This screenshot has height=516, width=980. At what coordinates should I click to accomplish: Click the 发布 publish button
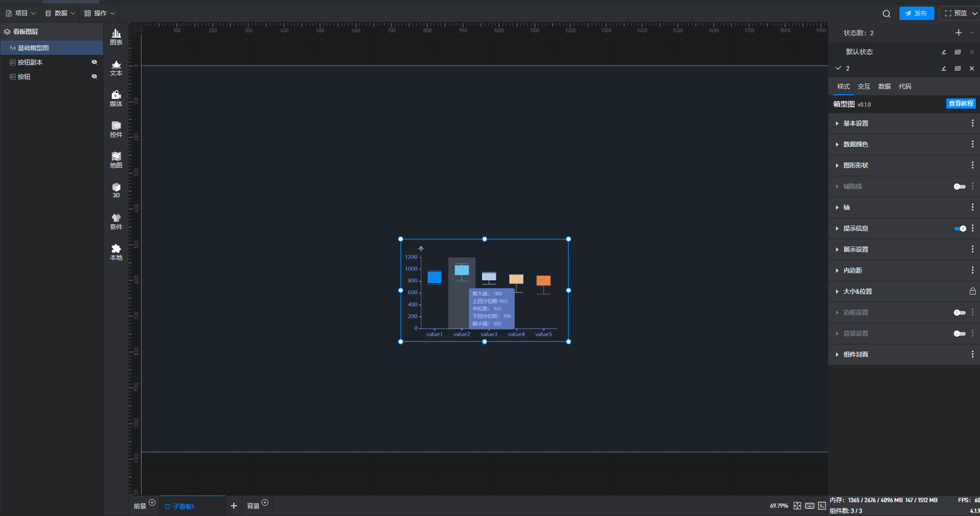[x=916, y=13]
